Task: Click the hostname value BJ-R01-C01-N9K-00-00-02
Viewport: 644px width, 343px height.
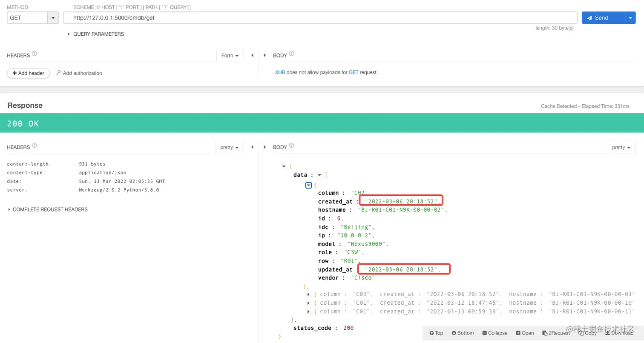Action: pyautogui.click(x=401, y=210)
